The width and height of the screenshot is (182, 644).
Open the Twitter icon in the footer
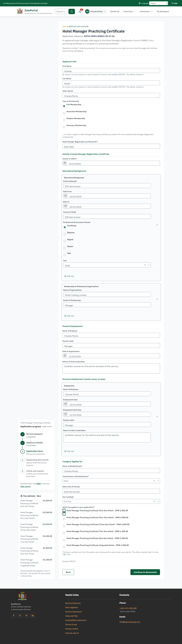20,615
